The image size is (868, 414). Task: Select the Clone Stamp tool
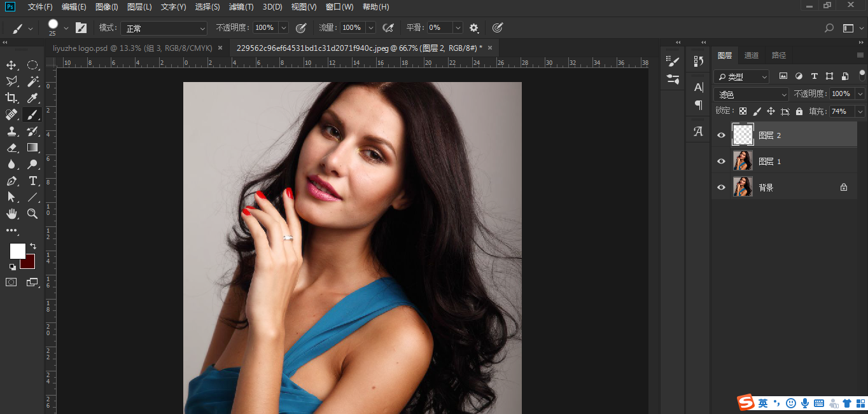click(x=11, y=131)
